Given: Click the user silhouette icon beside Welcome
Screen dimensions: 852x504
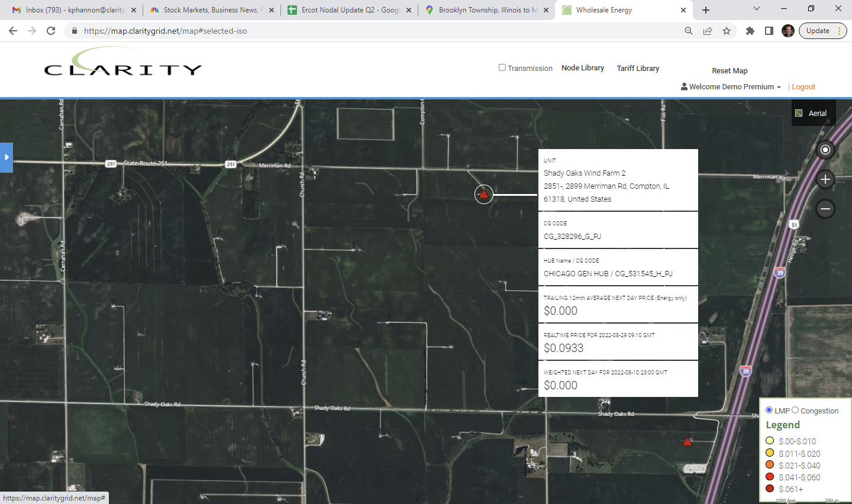Looking at the screenshot, I should pyautogui.click(x=684, y=86).
